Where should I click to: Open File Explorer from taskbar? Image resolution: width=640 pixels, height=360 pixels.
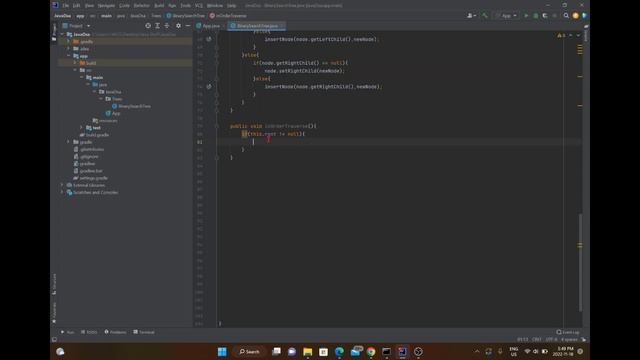[x=307, y=351]
